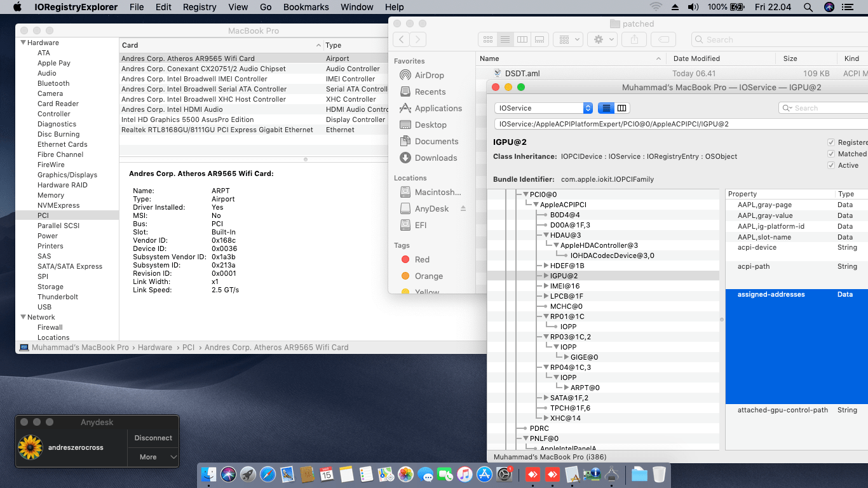The image size is (868, 488).
Task: Switch Finder to gallery view
Action: pos(539,39)
